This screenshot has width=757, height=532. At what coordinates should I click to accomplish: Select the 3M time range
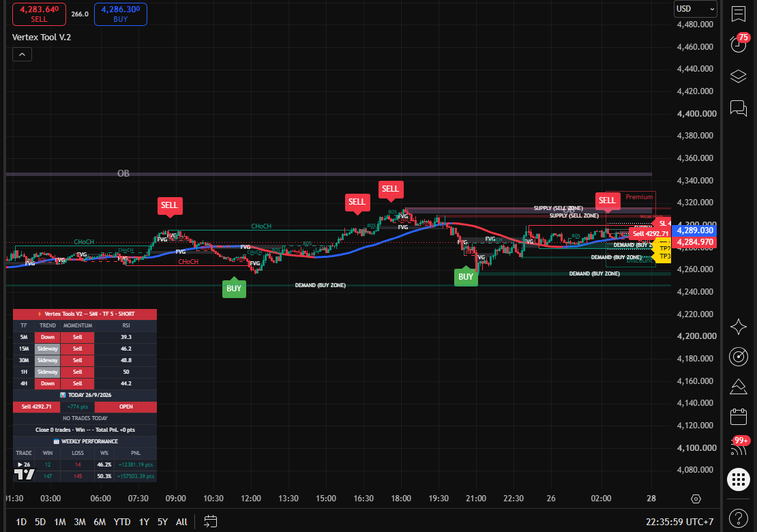(80, 522)
